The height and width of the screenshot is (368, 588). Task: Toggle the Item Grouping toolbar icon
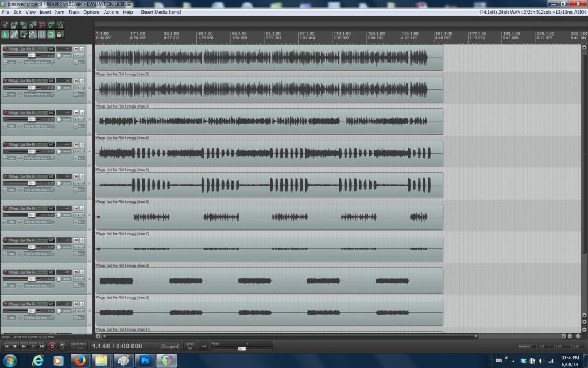14,34
